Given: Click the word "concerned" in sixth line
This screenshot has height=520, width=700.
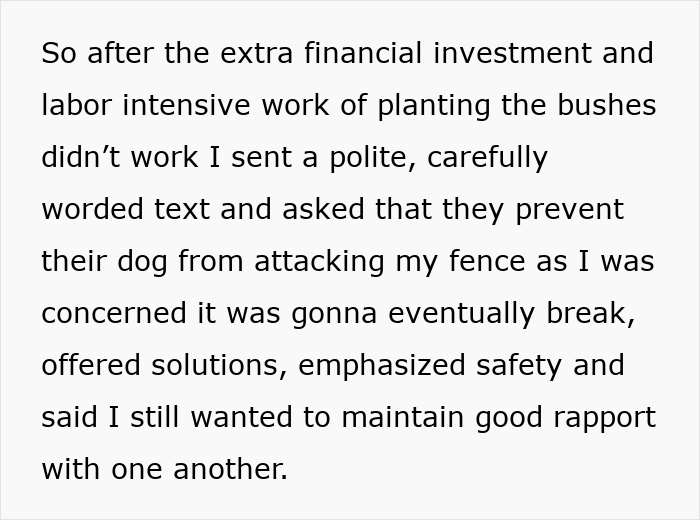Looking at the screenshot, I should click(114, 313).
